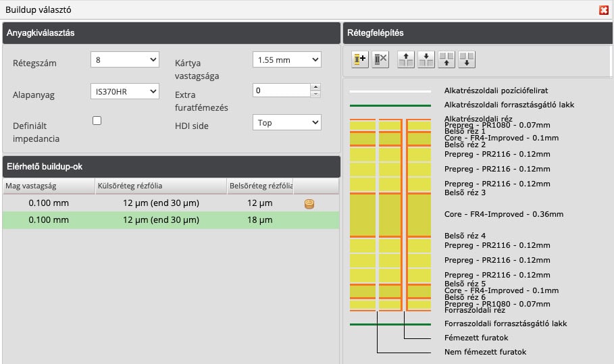The height and width of the screenshot is (364, 614).
Task: Click the add drill/via icon
Action: 359,59
